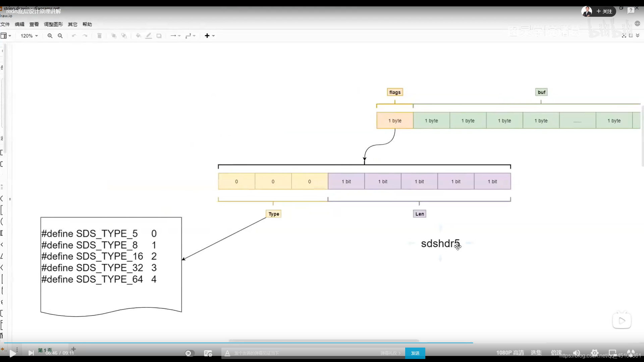This screenshot has width=644, height=362.
Task: Select the buf label box
Action: (x=541, y=92)
